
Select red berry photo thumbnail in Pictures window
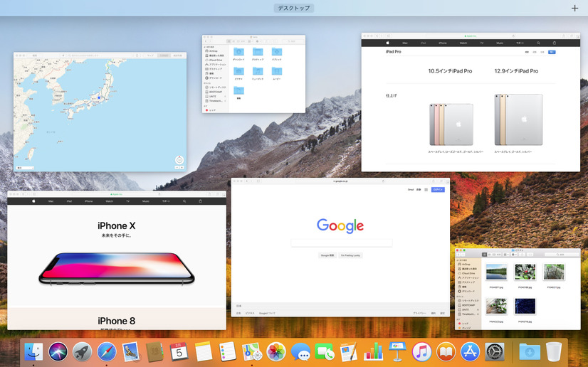point(525,272)
